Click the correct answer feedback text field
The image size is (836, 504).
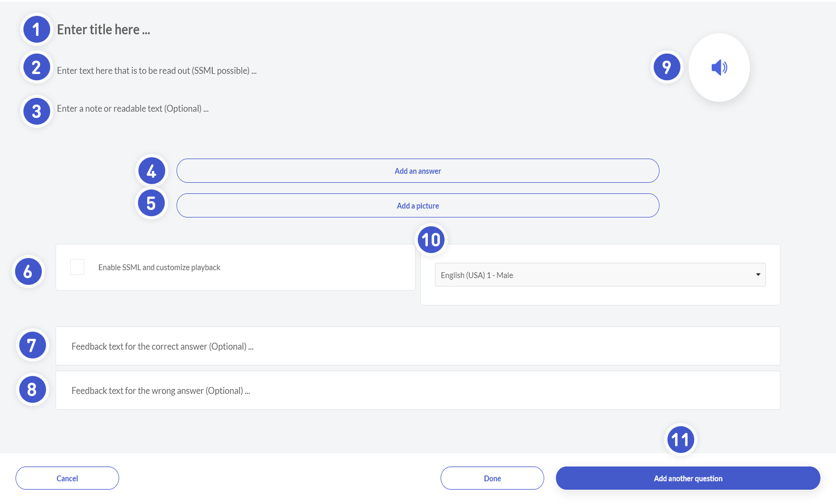[417, 346]
